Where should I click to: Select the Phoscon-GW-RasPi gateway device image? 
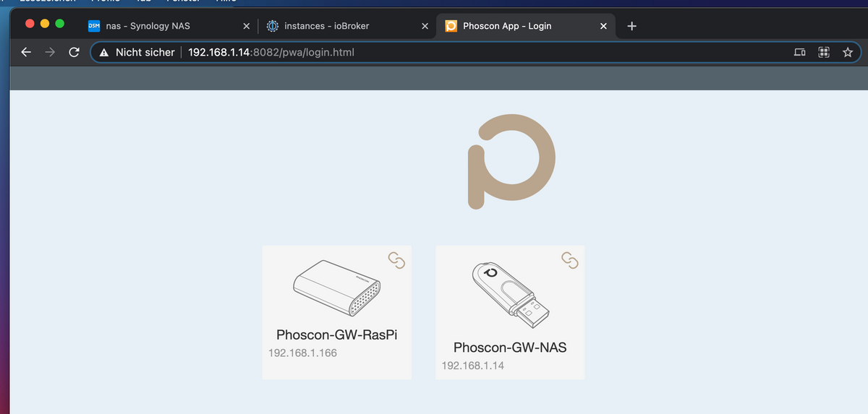pos(337,287)
